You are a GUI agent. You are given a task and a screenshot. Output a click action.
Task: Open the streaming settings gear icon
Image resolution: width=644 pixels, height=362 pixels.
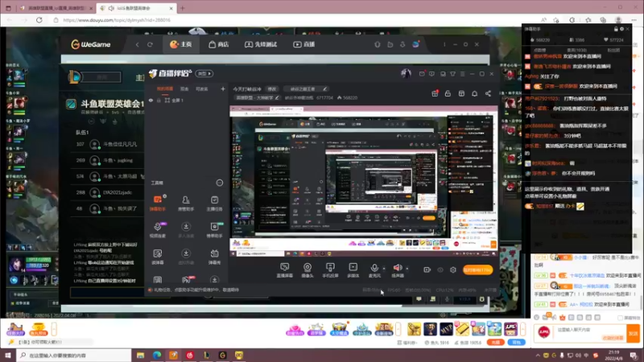click(x=453, y=269)
